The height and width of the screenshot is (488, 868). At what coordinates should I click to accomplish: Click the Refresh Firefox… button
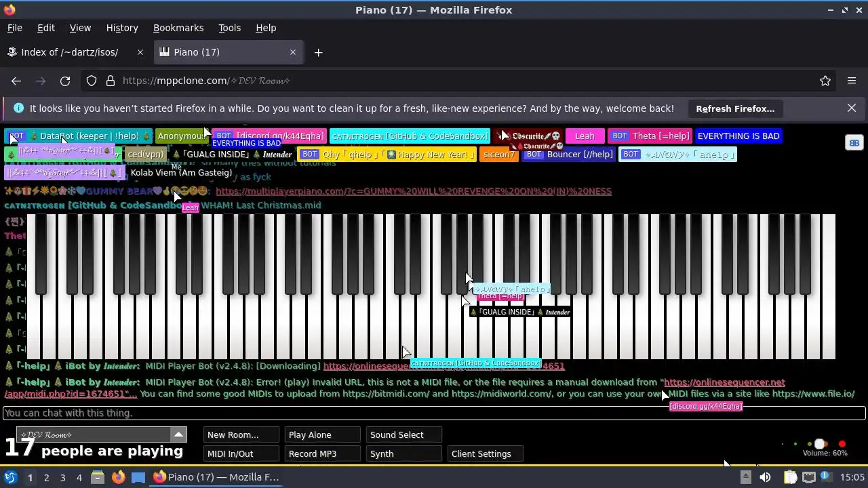[x=735, y=108]
